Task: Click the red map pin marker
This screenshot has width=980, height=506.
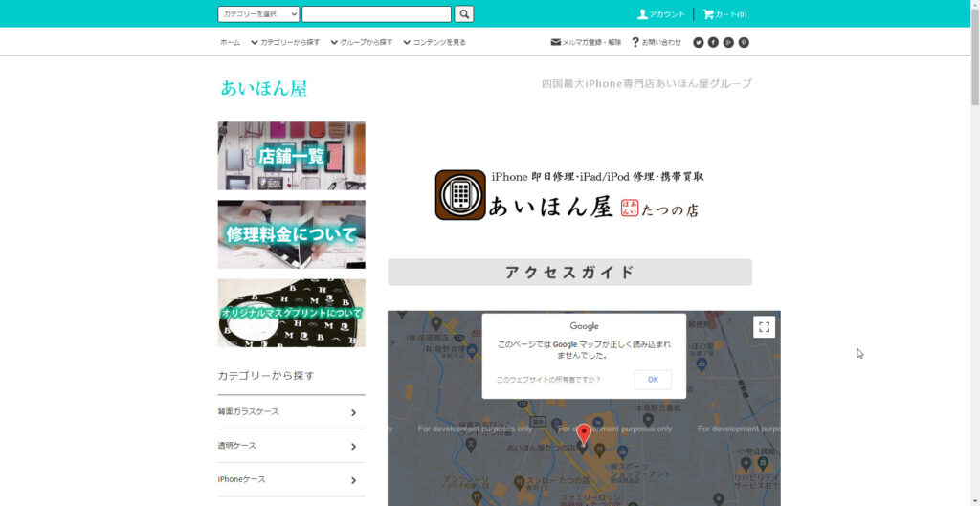Action: [x=583, y=433]
